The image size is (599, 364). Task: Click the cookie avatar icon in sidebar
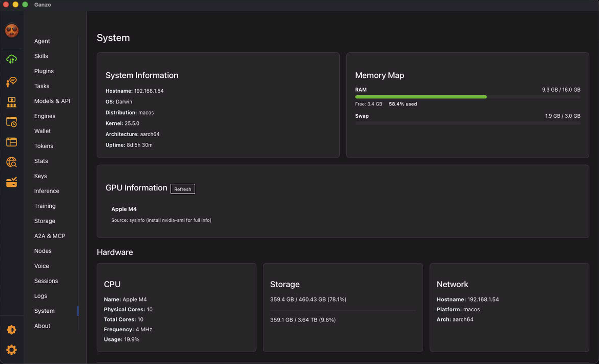pos(11,31)
